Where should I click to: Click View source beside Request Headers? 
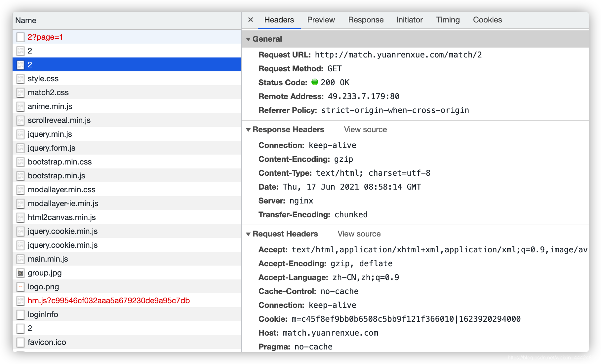(x=359, y=234)
